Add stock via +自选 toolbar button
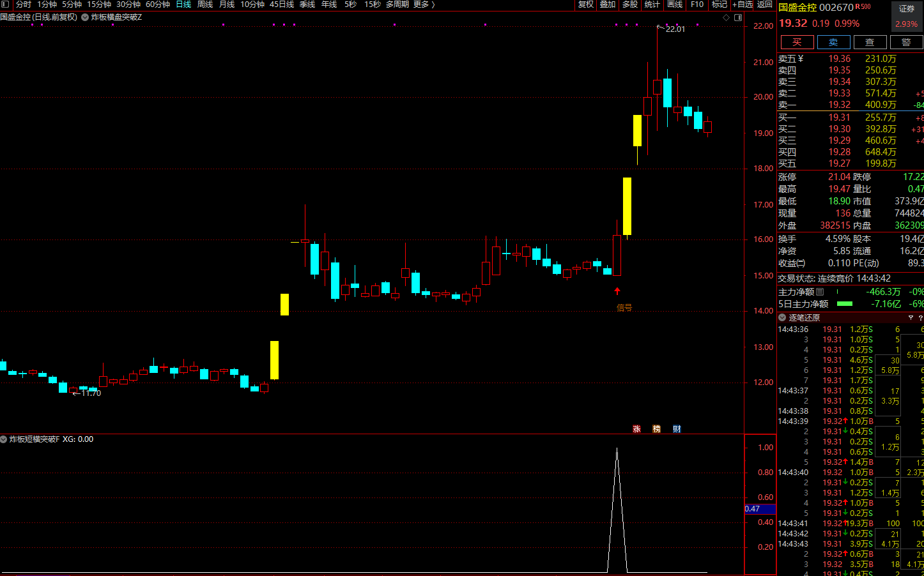The width and height of the screenshot is (924, 576). pyautogui.click(x=743, y=4)
